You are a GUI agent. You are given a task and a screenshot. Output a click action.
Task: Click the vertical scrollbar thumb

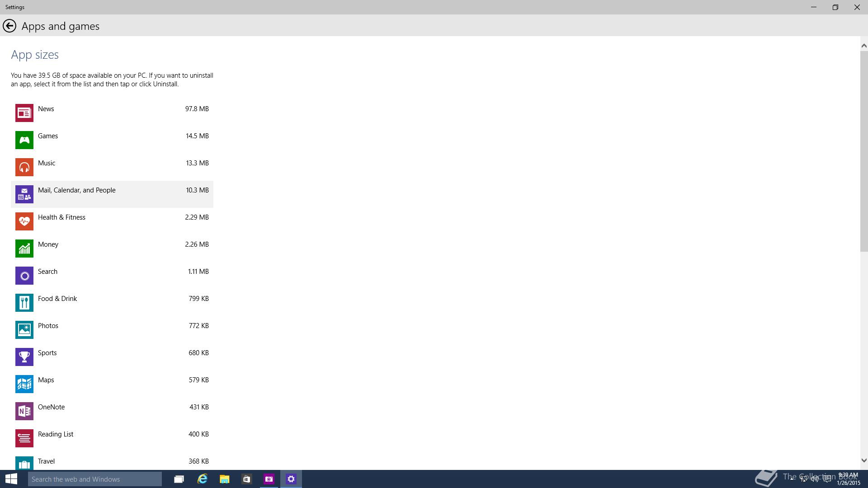coord(864,151)
